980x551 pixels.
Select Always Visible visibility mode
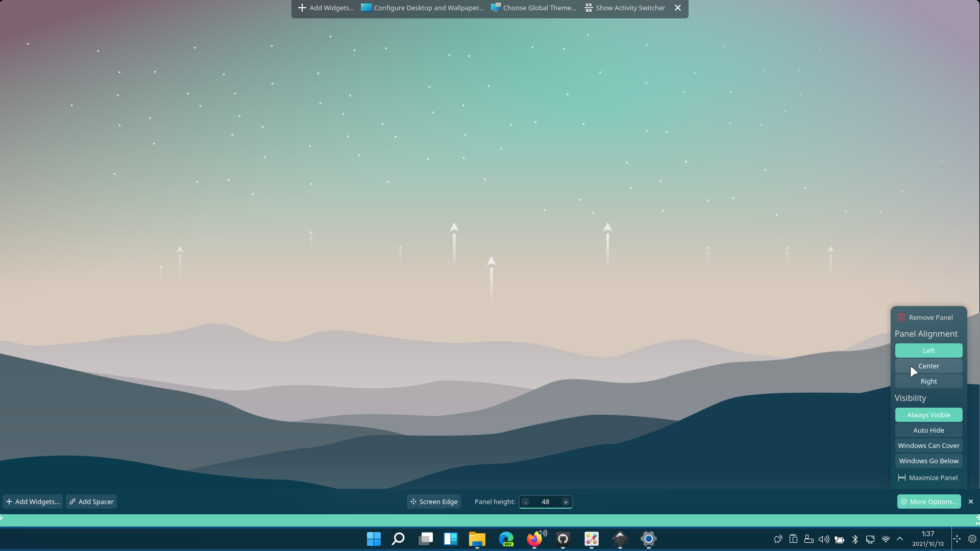928,415
